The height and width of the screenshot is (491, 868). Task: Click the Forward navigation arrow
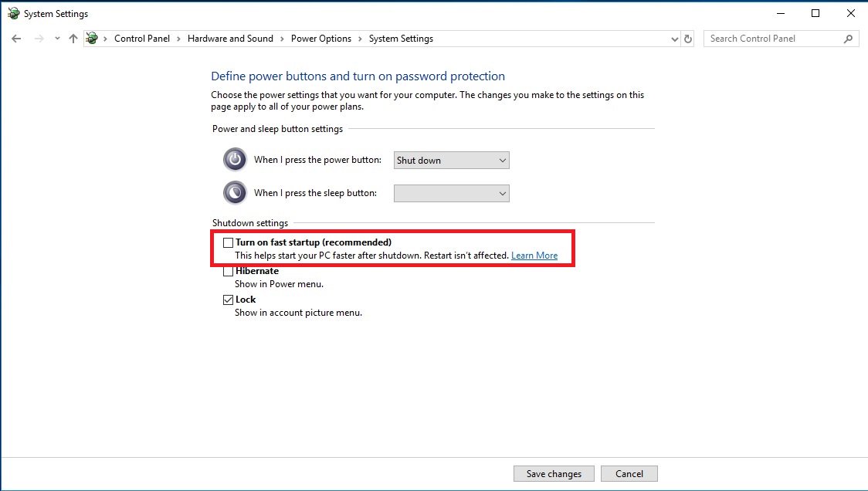pyautogui.click(x=39, y=39)
